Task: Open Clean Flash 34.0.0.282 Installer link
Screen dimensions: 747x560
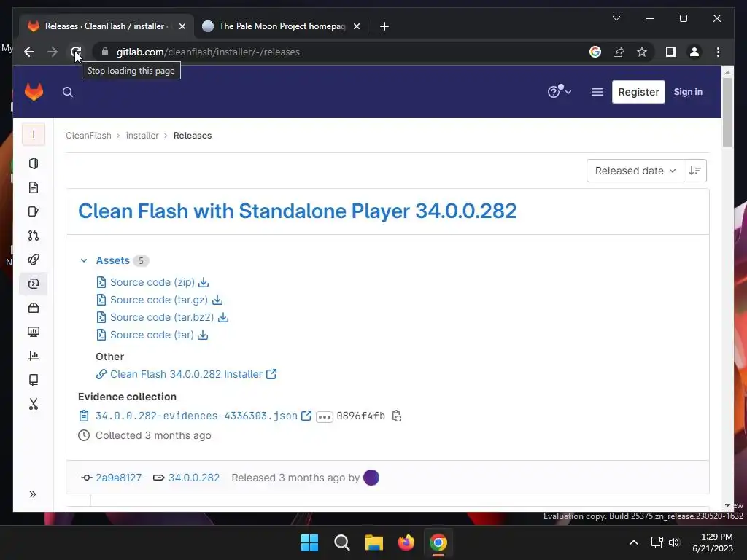Action: (186, 374)
